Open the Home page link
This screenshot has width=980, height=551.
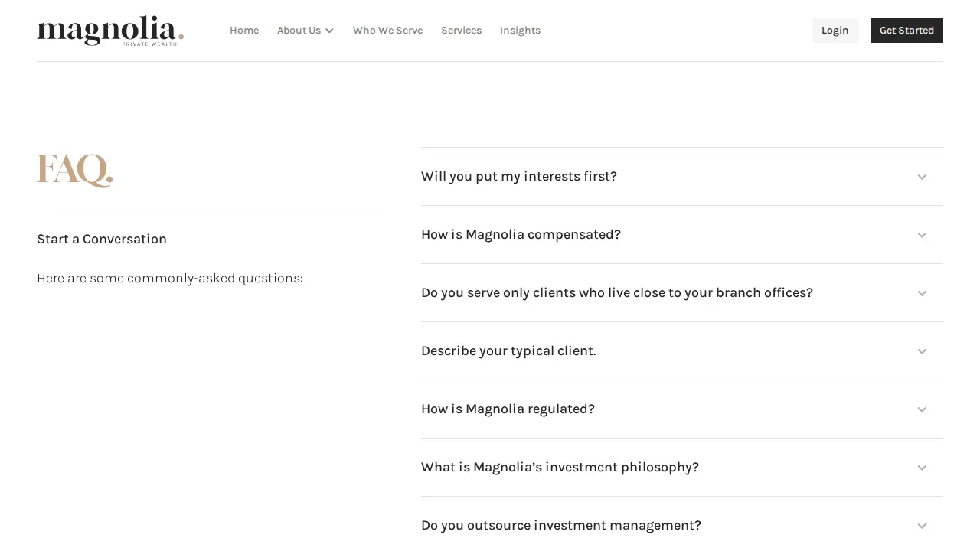[x=244, y=31]
